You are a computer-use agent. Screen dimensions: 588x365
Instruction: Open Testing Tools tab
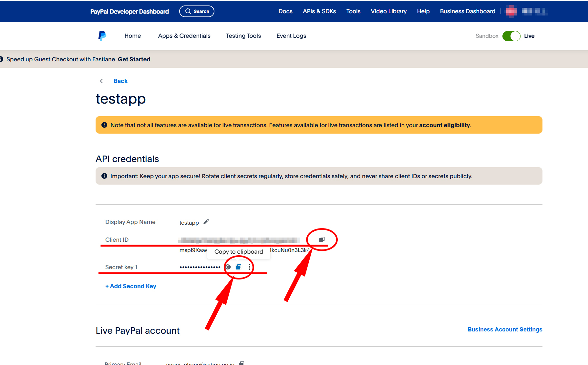[x=243, y=36]
